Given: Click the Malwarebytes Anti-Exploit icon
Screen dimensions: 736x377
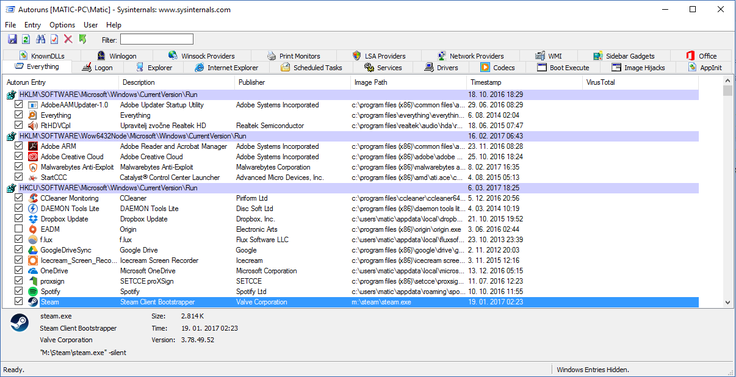Looking at the screenshot, I should 32,167.
